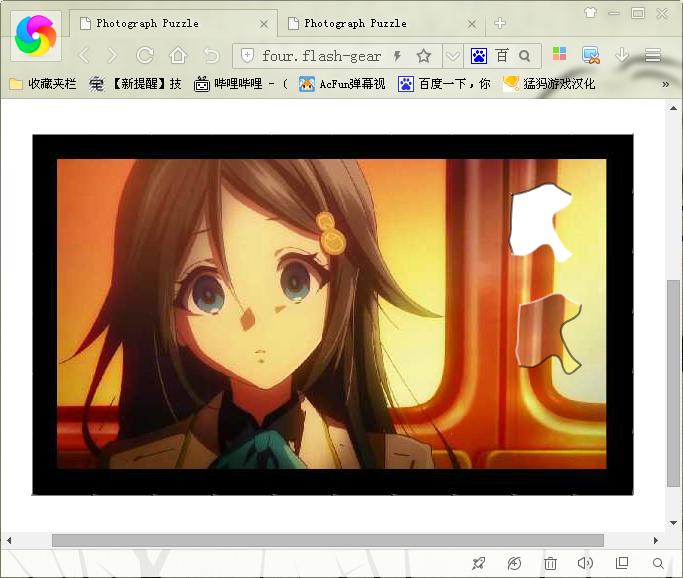
Task: Open the hamburger main menu
Action: click(x=653, y=56)
